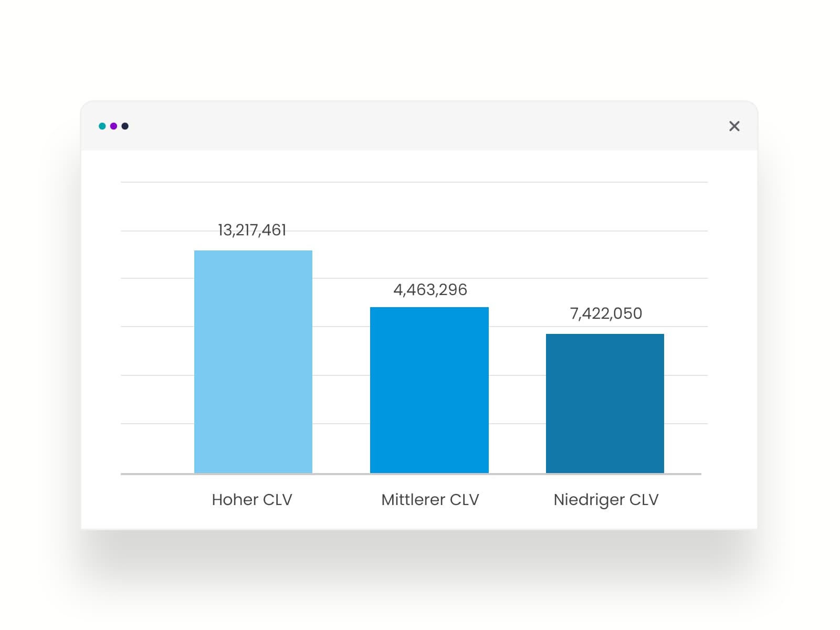Click the Mittlerer CLV axis label
The width and height of the screenshot is (840, 630).
tap(429, 500)
